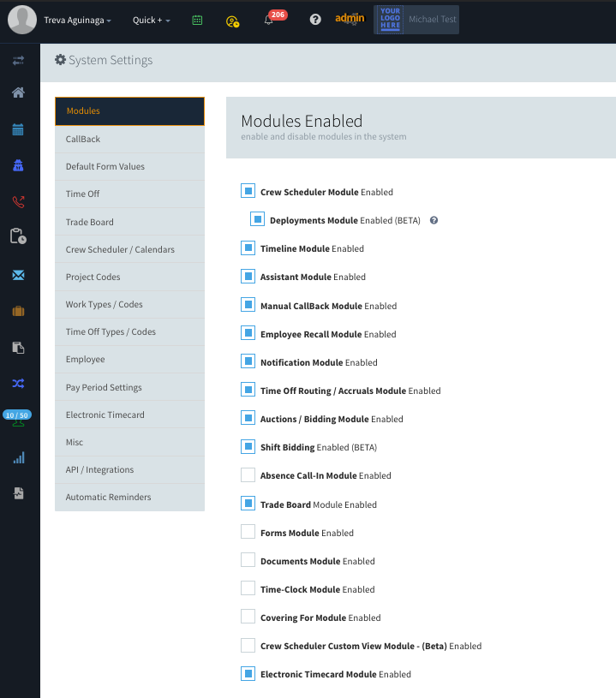Open Employee settings tab
616x698 pixels.
129,360
